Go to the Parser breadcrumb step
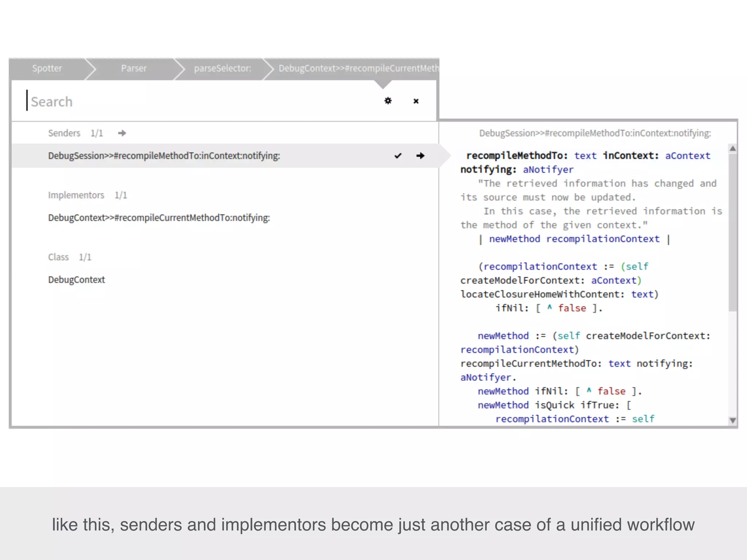This screenshot has width=747, height=560. point(134,68)
